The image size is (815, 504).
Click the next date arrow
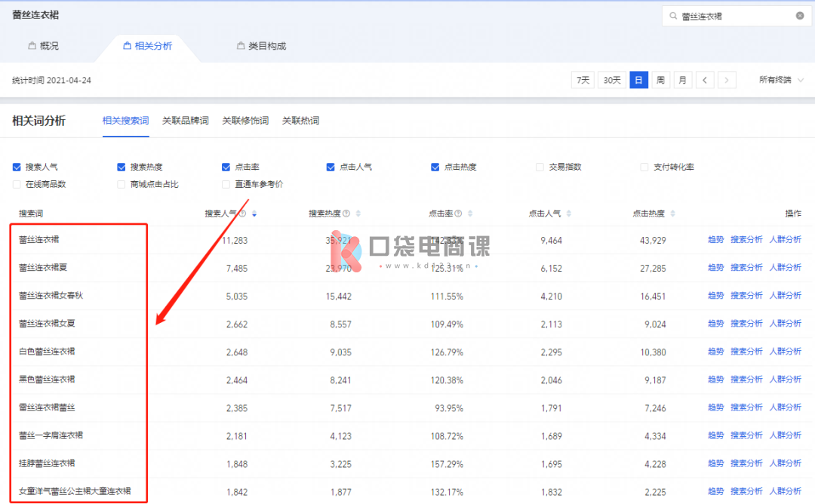point(727,80)
